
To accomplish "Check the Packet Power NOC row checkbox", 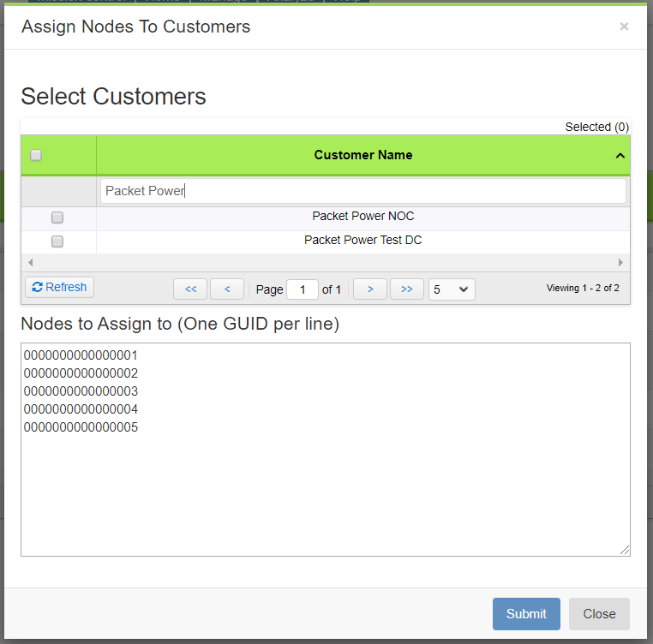I will click(x=57, y=218).
